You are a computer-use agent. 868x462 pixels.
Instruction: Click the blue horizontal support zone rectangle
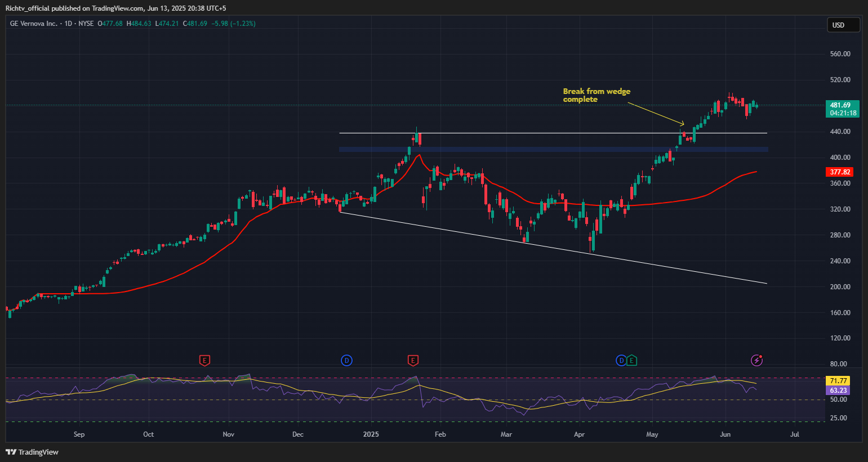coord(553,149)
